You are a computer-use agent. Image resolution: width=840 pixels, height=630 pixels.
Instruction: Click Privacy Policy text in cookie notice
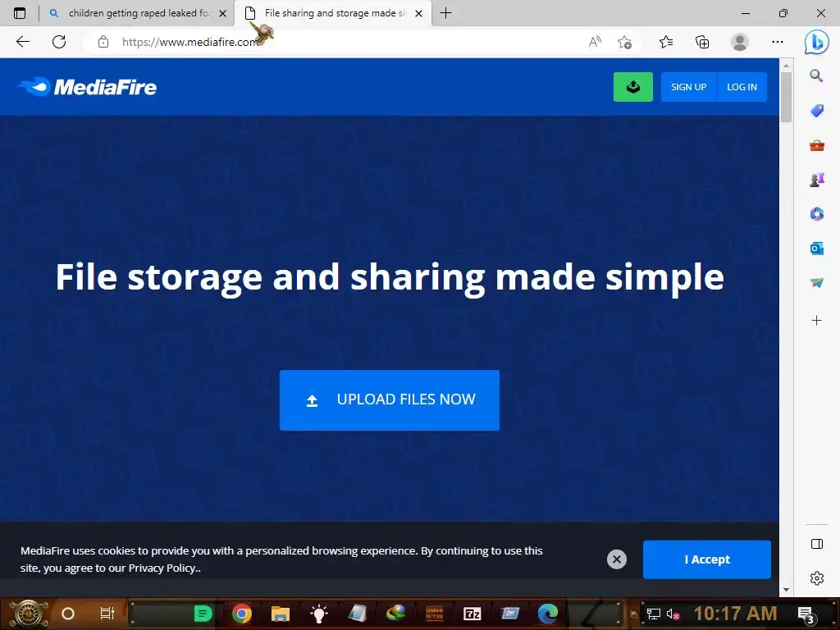point(162,568)
